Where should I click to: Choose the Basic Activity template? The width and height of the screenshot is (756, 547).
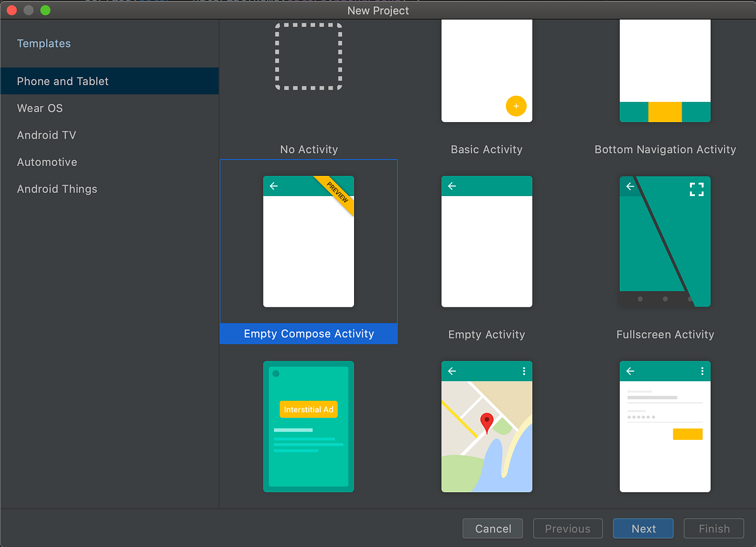pos(486,69)
